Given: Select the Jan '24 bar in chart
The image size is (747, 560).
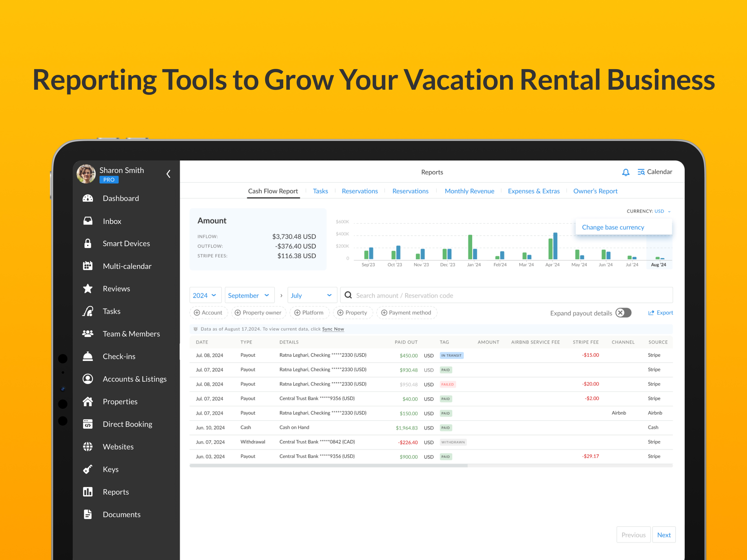Looking at the screenshot, I should (x=472, y=247).
